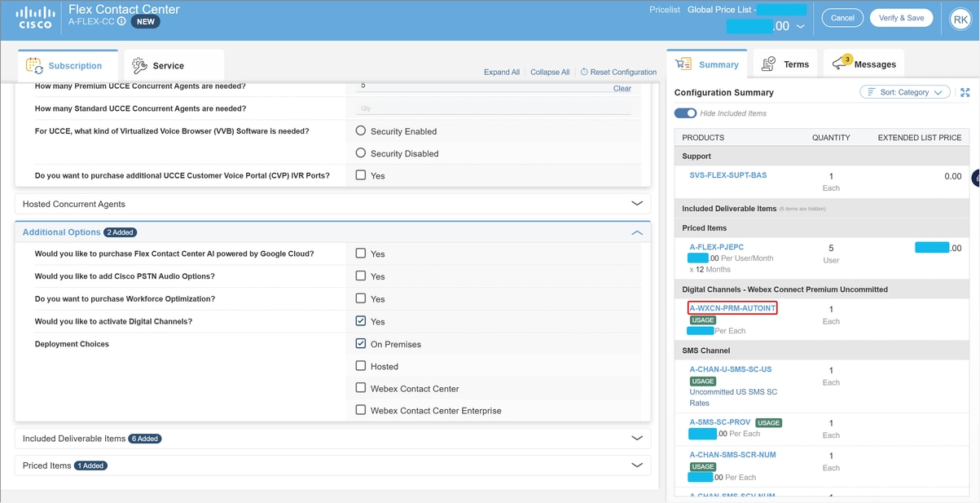Click the Cancel button
The height and width of the screenshot is (503, 980).
pyautogui.click(x=842, y=18)
